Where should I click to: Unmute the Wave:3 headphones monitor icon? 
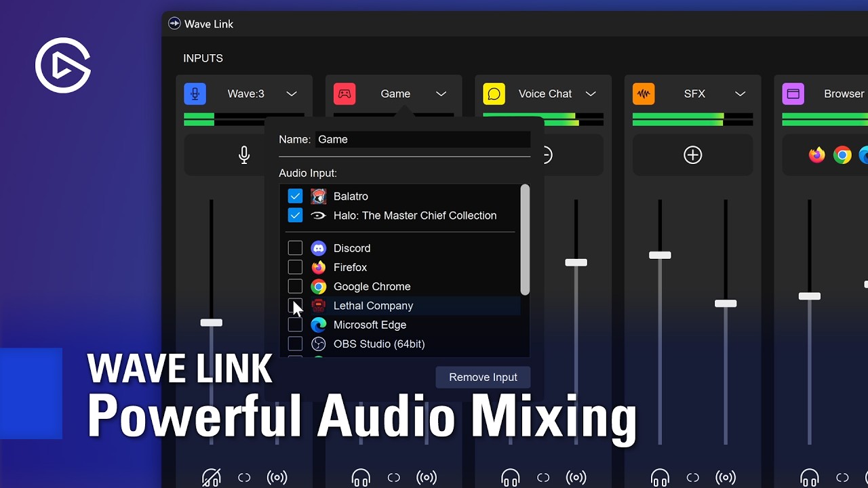212,478
